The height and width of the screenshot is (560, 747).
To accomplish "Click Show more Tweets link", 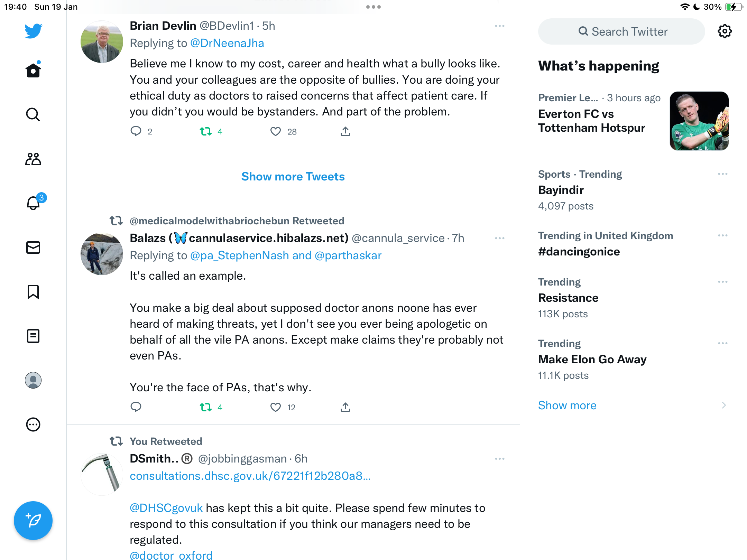I will pyautogui.click(x=293, y=176).
